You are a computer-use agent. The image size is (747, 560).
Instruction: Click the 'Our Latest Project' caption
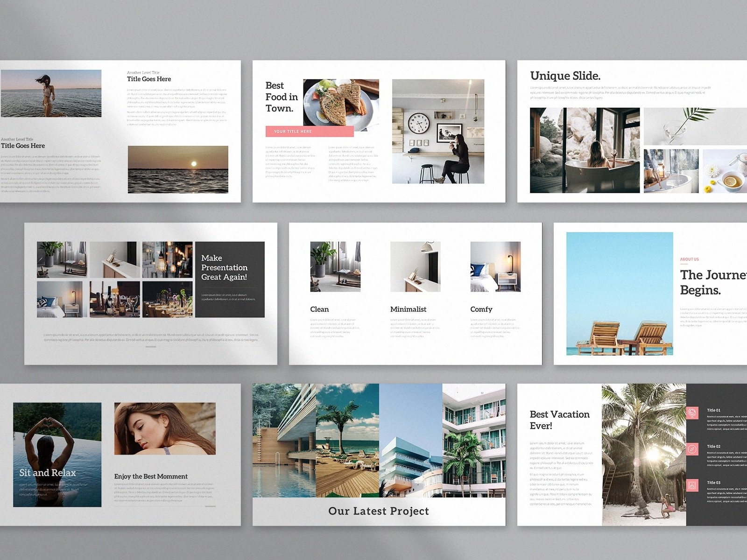379,511
